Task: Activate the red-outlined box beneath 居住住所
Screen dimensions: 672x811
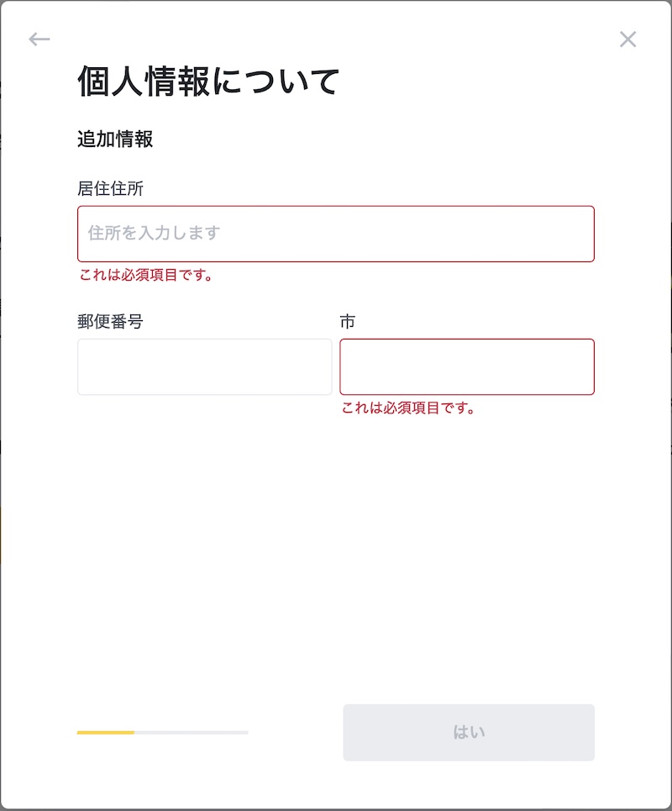Action: [336, 234]
